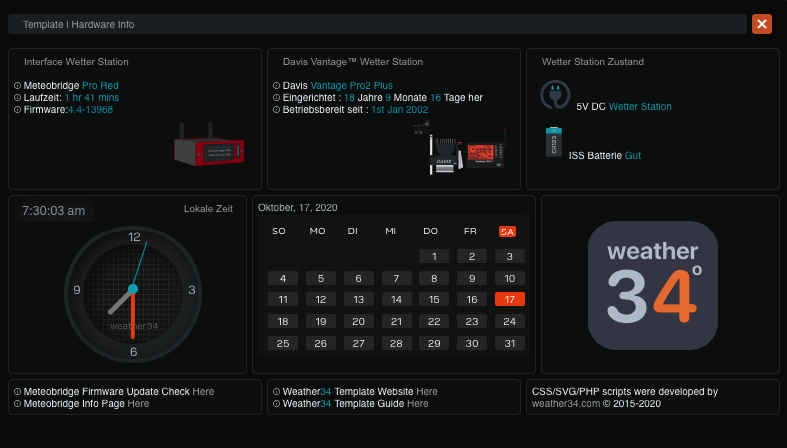Select day 31 in the calendar
This screenshot has width=787, height=448.
tap(509, 344)
